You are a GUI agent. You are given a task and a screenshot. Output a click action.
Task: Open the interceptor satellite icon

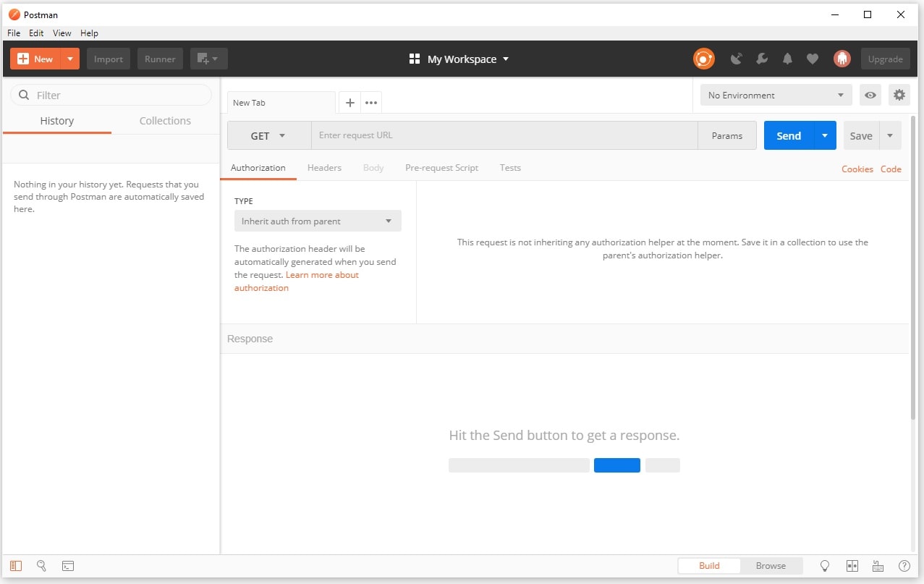[x=737, y=59]
